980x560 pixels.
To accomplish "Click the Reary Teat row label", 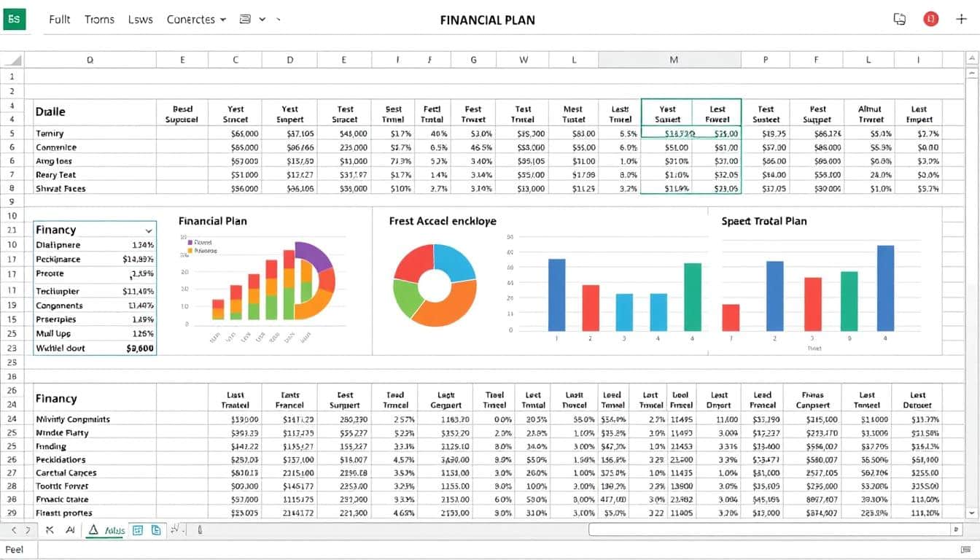I will pos(55,175).
